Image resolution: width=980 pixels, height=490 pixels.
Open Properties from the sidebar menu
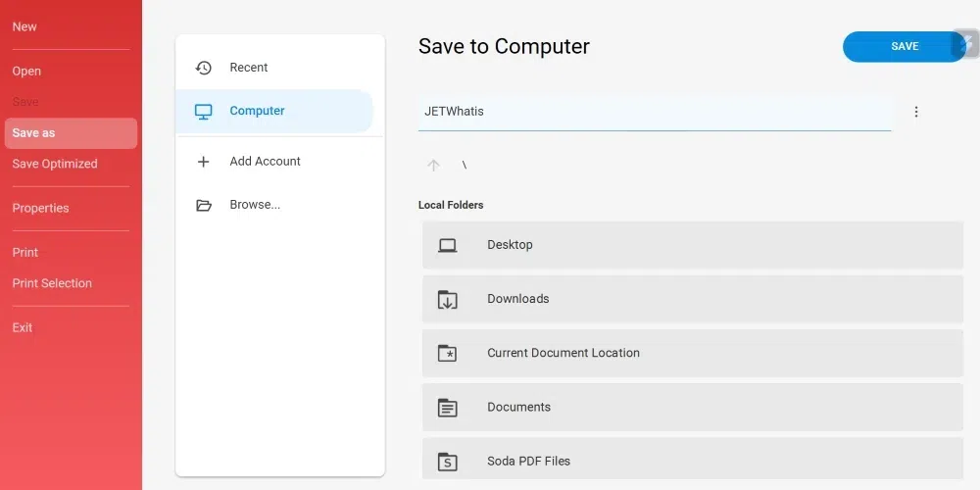click(x=40, y=208)
